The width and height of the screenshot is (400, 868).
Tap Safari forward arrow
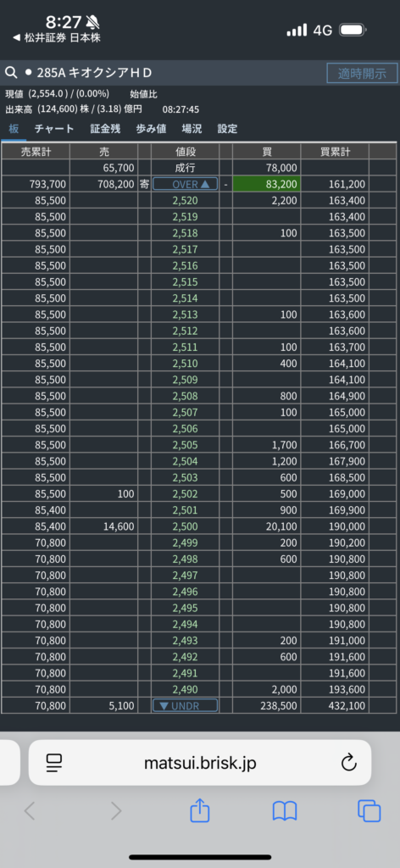[x=116, y=811]
